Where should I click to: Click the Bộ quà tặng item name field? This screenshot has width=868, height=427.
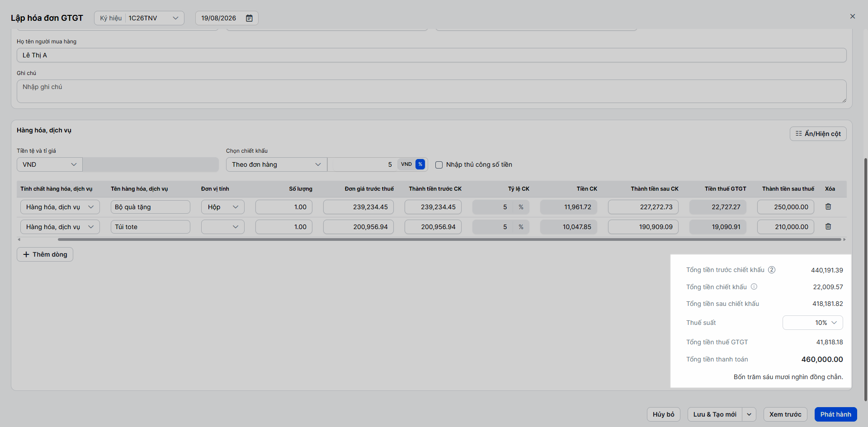click(151, 207)
